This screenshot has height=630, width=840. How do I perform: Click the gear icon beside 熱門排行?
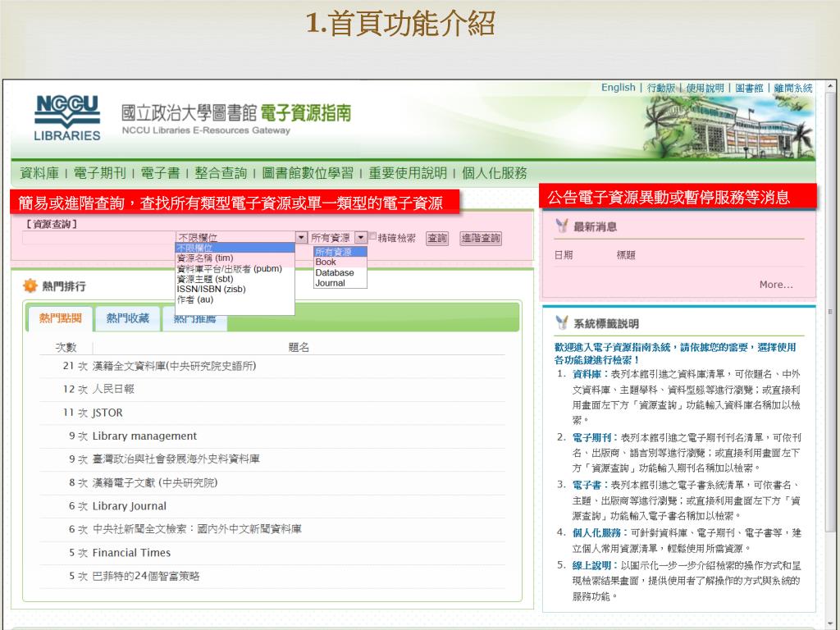coord(30,285)
